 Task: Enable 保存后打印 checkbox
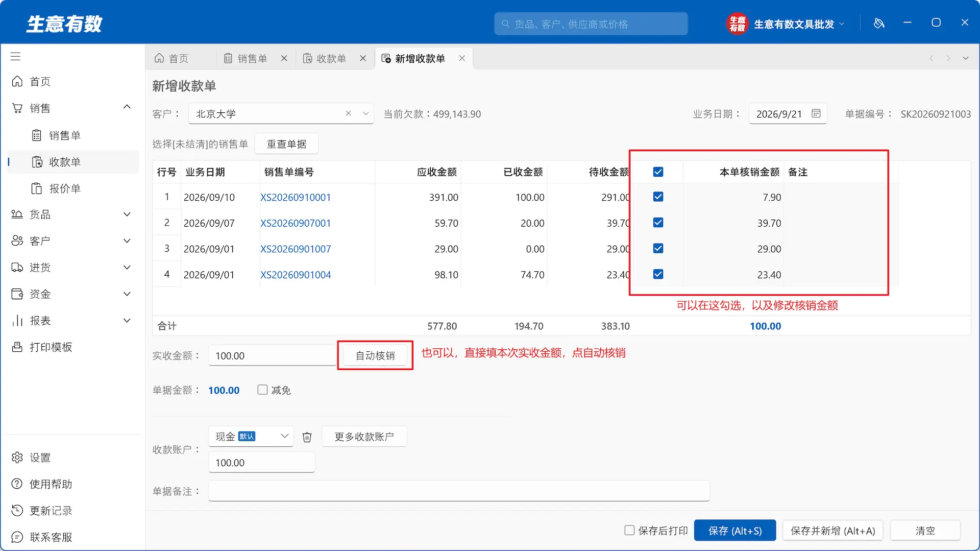pos(630,531)
